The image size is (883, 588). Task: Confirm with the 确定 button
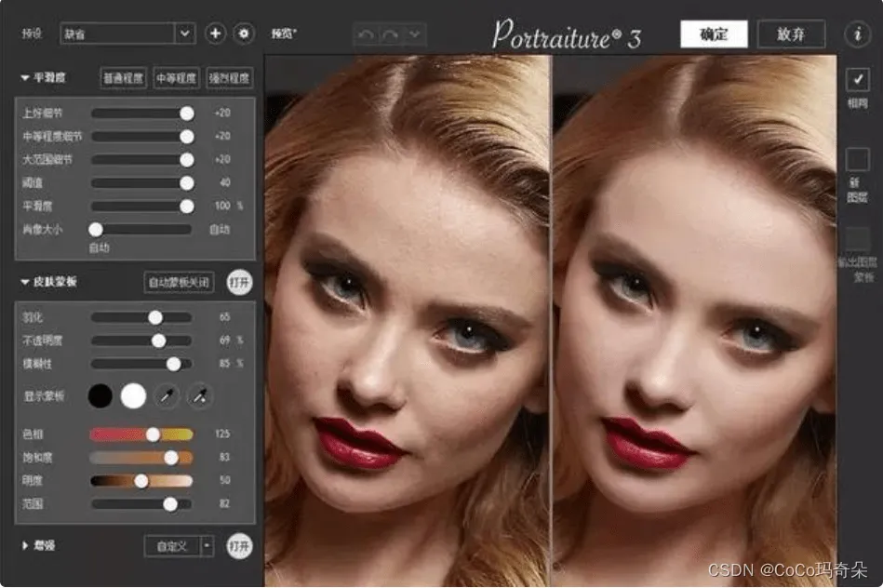point(714,34)
